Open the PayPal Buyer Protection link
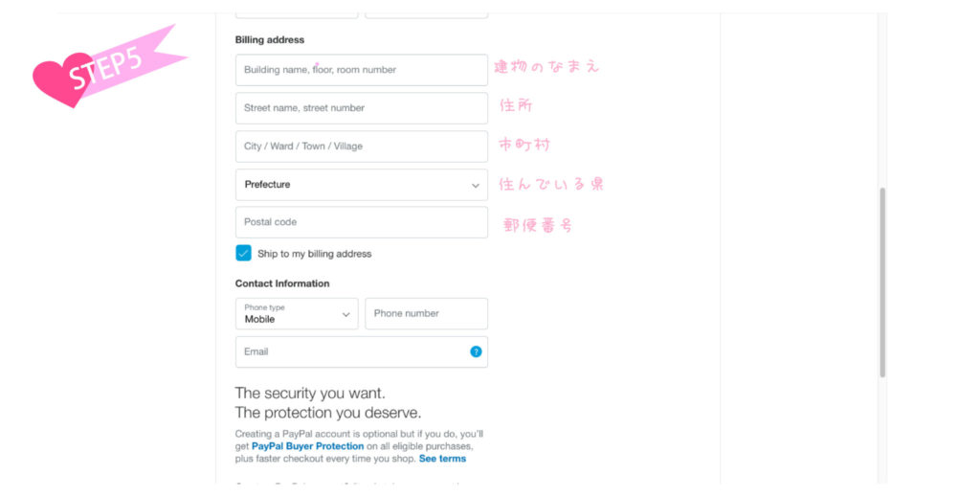 307,445
